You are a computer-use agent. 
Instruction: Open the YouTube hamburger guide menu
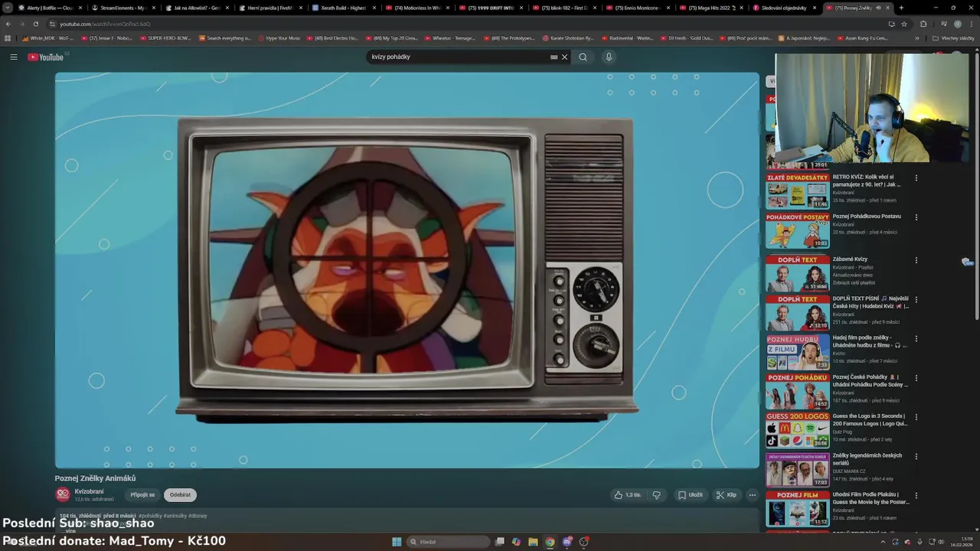pos(14,57)
